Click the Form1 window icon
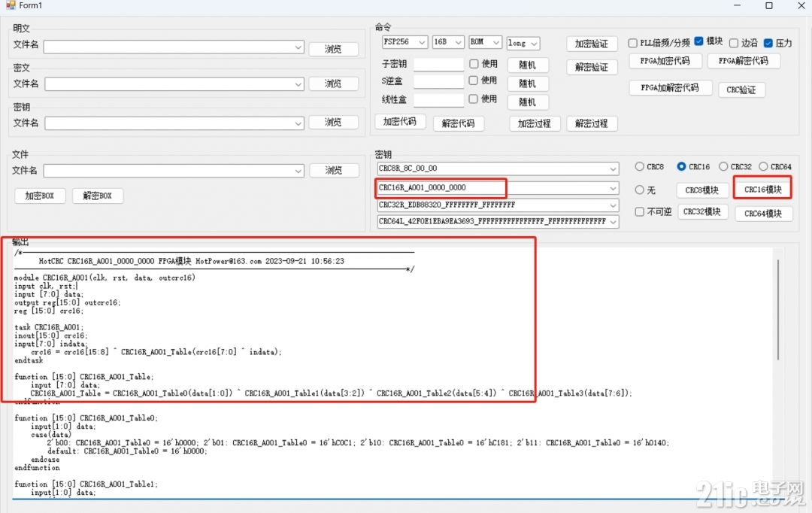The image size is (812, 513). (x=11, y=5)
